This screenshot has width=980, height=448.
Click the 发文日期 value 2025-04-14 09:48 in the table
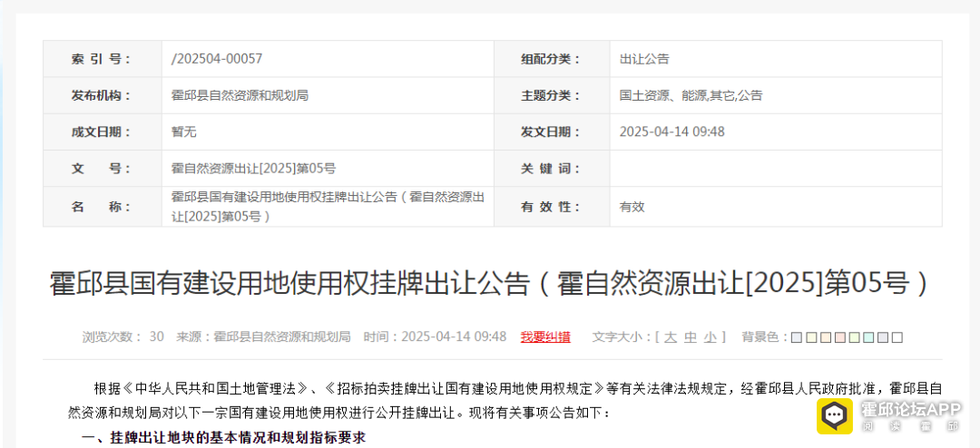[671, 131]
